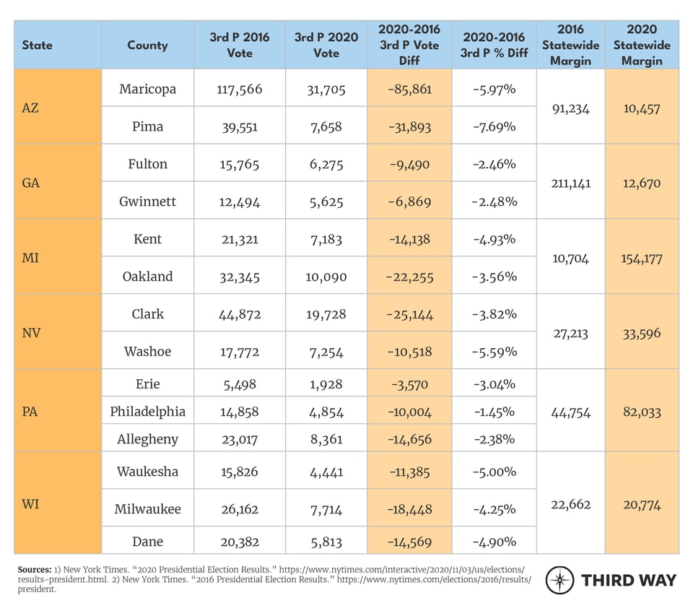Select the 3rd P 2016 Vote header
Screen dimensions: 693x616
pyautogui.click(x=240, y=45)
